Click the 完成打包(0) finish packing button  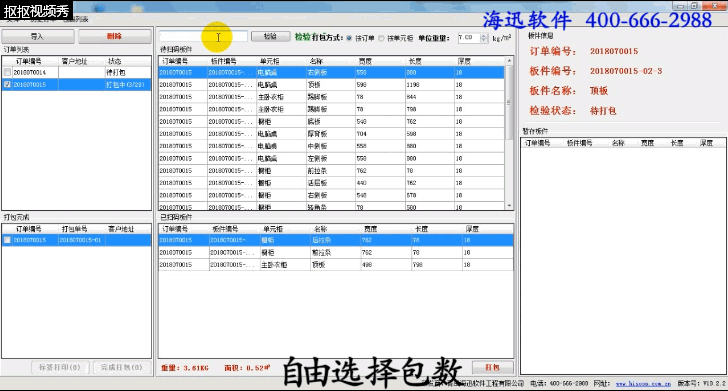click(122, 367)
